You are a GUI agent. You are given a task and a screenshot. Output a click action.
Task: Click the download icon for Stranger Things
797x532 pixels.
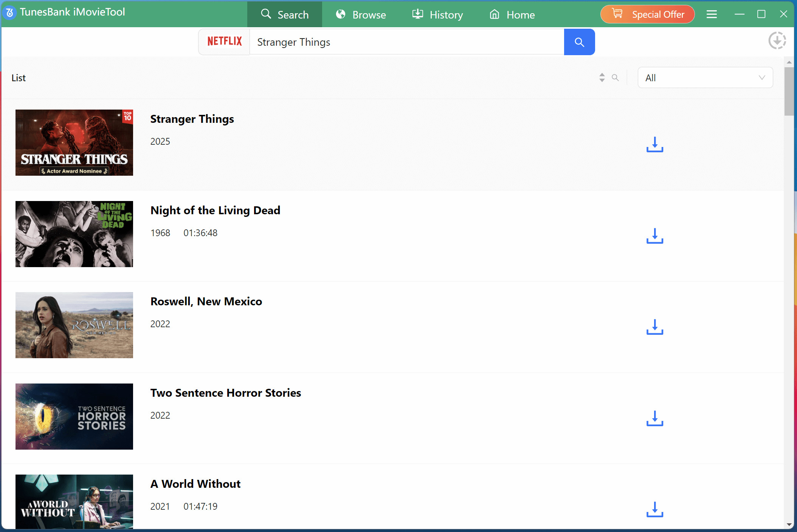tap(654, 145)
